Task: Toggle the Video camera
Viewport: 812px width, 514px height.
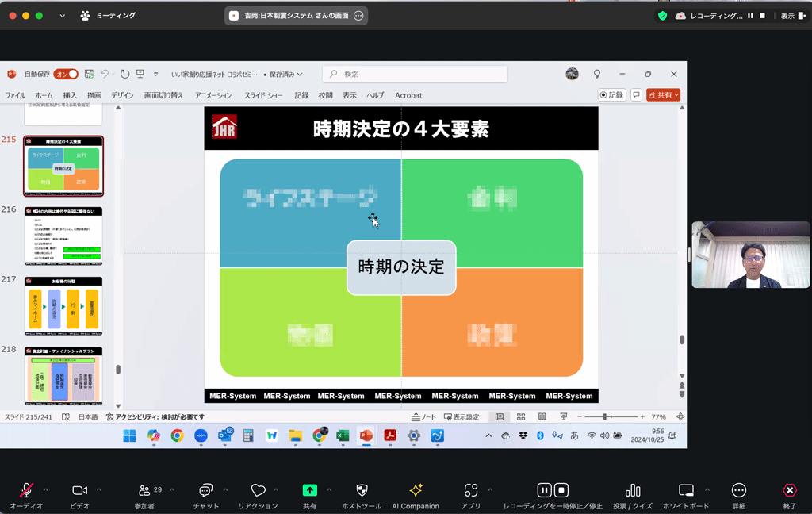Action: pyautogui.click(x=79, y=490)
